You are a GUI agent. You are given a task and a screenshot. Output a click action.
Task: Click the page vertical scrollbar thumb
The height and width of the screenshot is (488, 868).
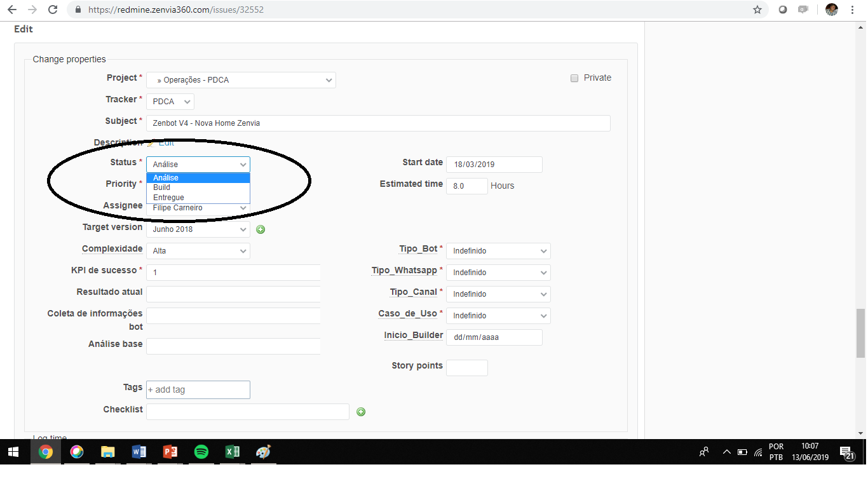[860, 334]
